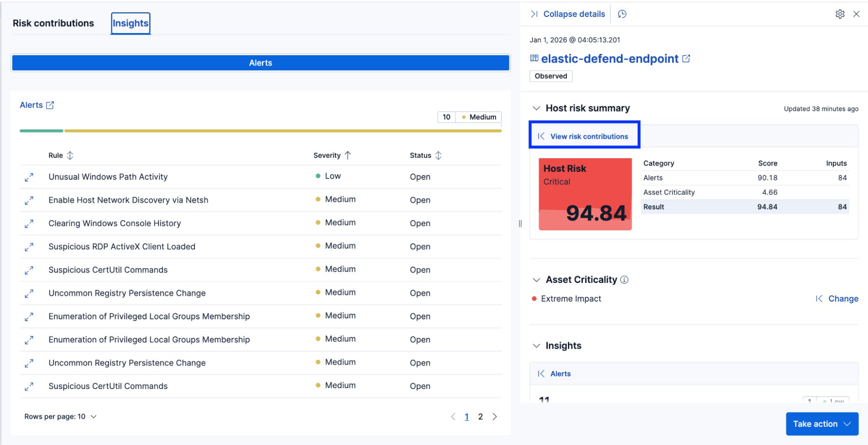Collapse the Asset Criticality section
The image size is (868, 445).
(537, 280)
